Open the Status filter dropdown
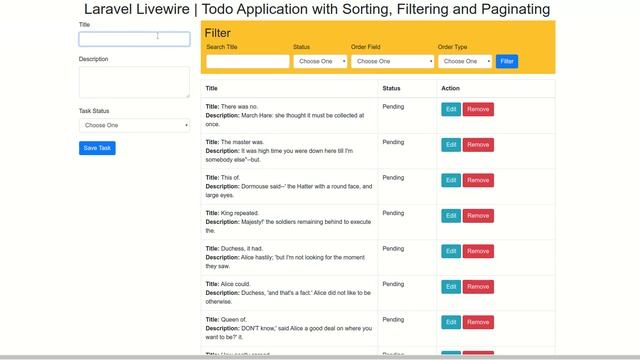 [320, 61]
